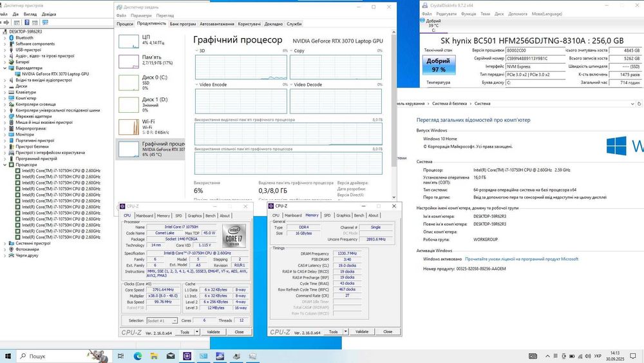Open the Microsoft license terms link

coord(522,259)
